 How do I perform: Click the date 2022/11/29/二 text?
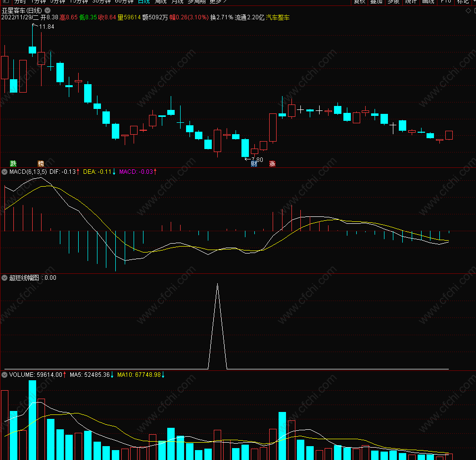[x=20, y=18]
